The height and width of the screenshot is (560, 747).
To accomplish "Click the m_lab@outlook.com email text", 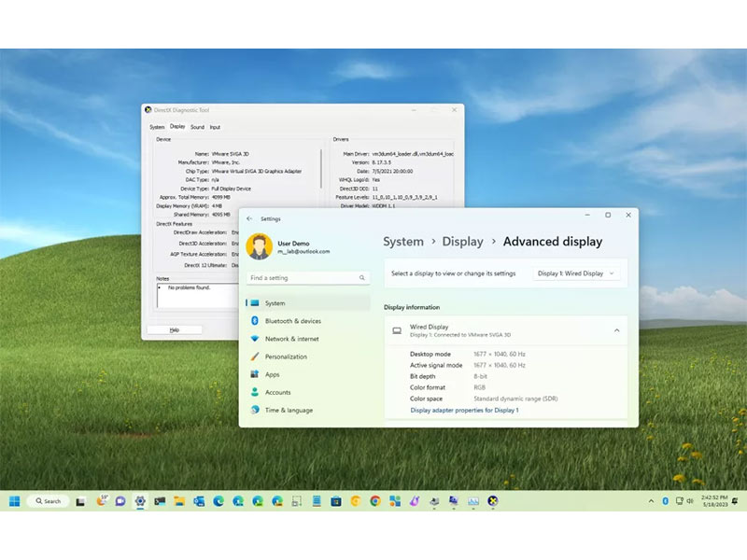I will (303, 251).
